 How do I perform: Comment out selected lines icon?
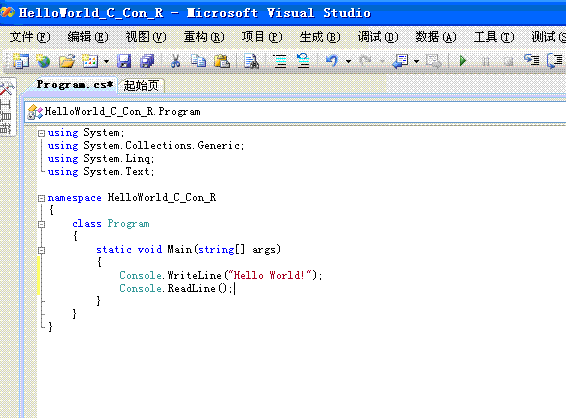click(x=280, y=61)
